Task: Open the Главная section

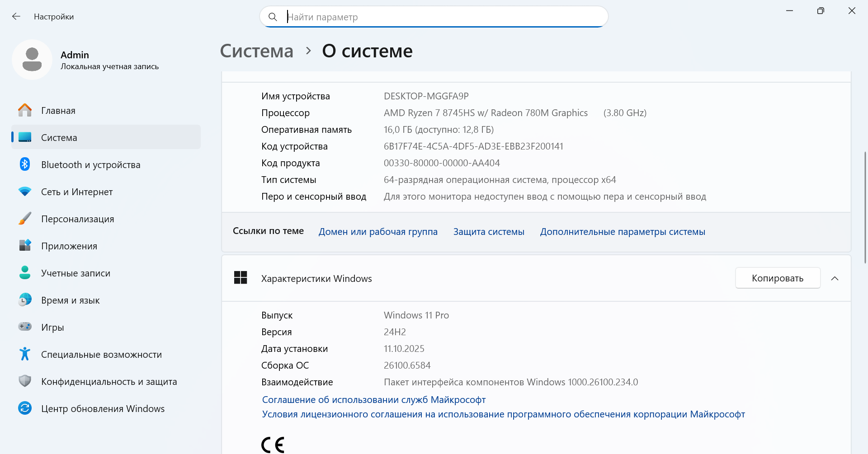Action: (106, 110)
